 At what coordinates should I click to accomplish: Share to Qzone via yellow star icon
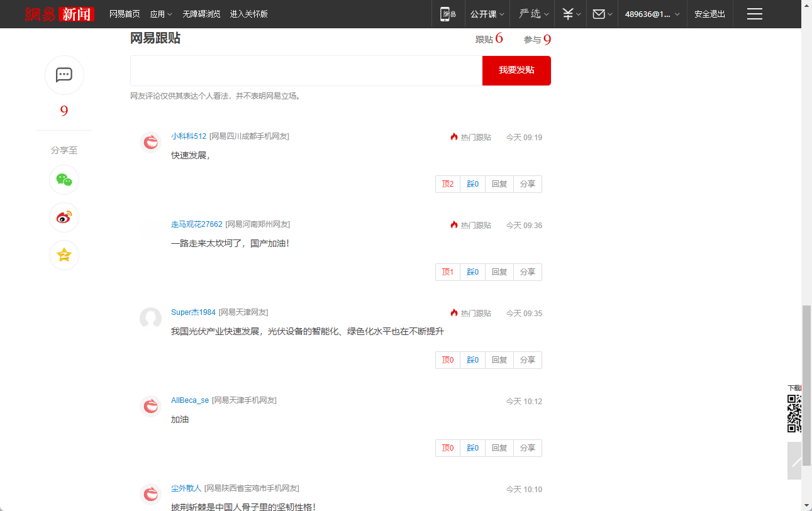(64, 255)
